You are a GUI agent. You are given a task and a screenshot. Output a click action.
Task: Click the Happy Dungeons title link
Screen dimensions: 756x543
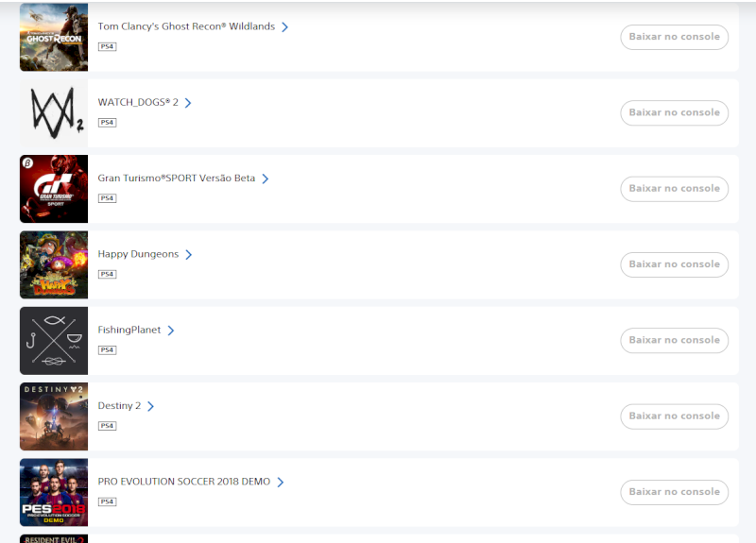point(138,254)
